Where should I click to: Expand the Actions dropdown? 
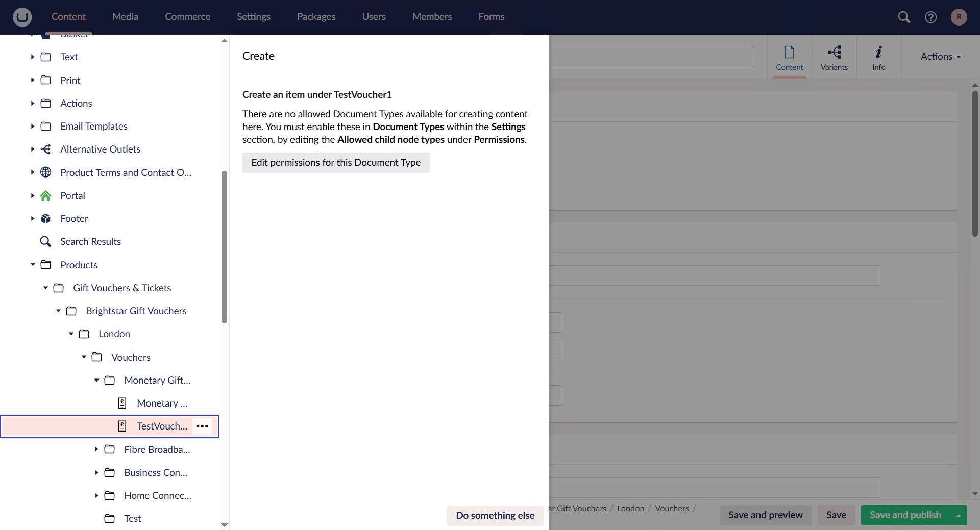[940, 56]
